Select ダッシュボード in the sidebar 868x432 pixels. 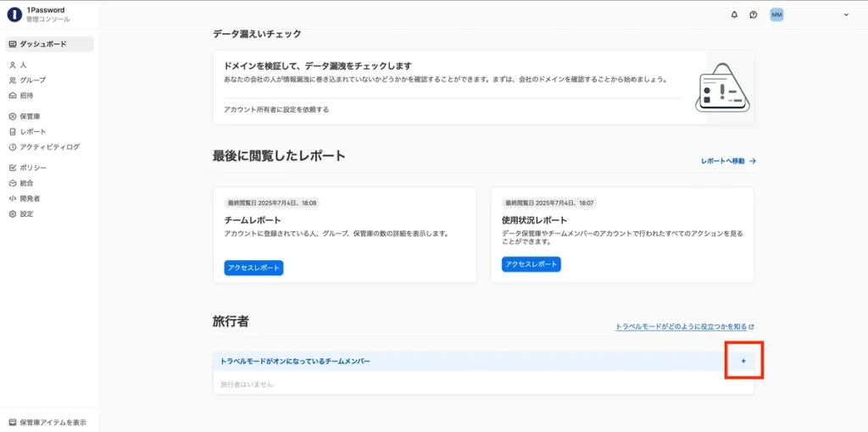click(x=43, y=44)
